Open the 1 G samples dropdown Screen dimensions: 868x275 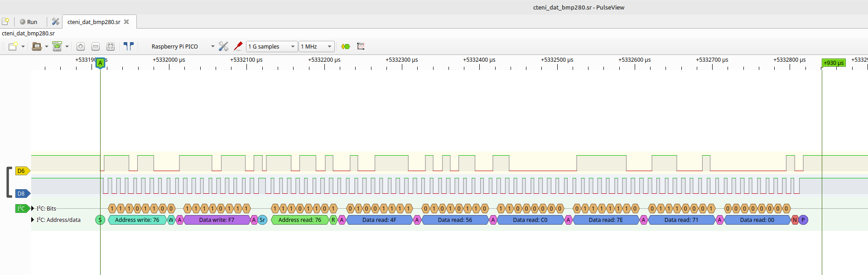(272, 46)
